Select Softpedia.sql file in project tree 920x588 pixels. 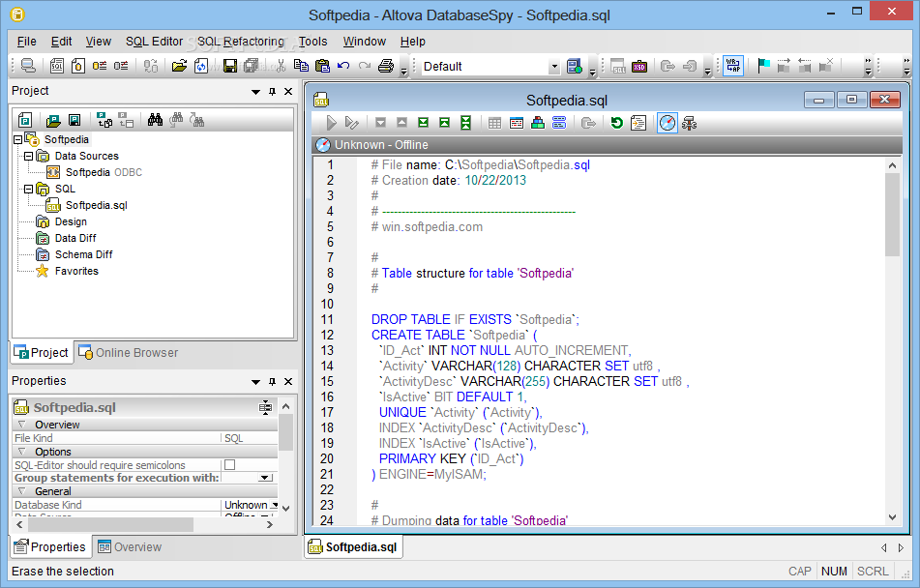(87, 205)
